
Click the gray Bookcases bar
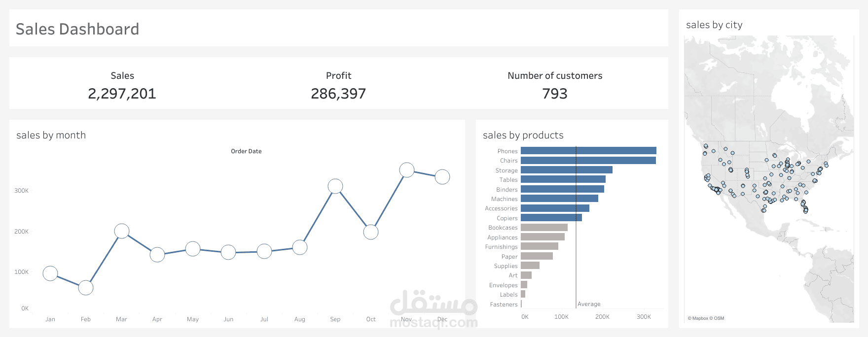pos(544,228)
